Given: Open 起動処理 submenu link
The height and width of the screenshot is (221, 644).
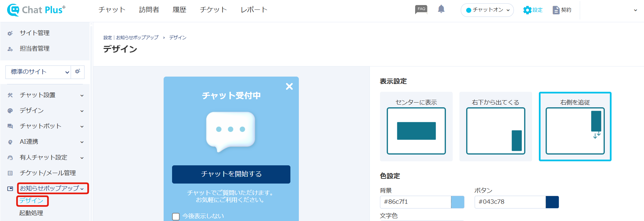Looking at the screenshot, I should (31, 213).
